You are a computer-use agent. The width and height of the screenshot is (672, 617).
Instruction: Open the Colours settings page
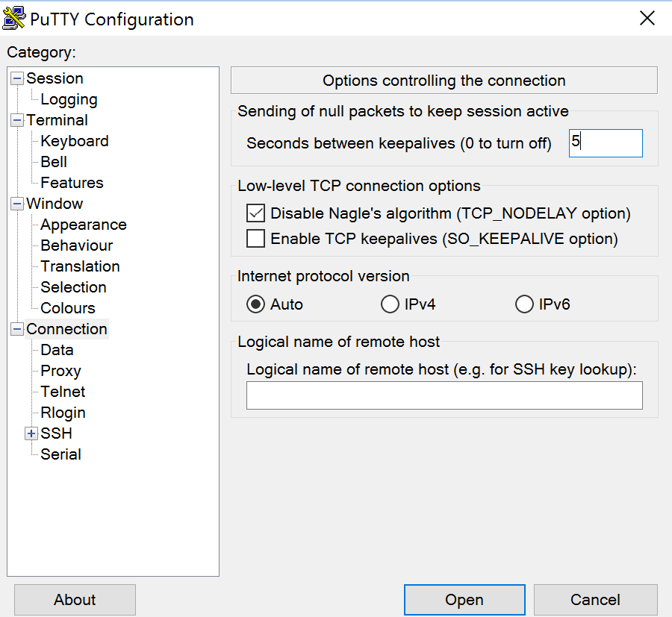(67, 307)
